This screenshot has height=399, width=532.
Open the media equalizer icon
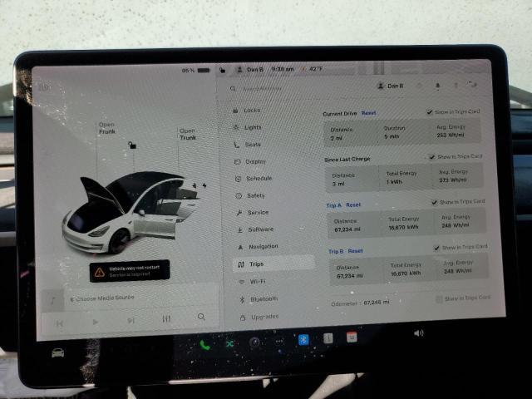coord(166,318)
